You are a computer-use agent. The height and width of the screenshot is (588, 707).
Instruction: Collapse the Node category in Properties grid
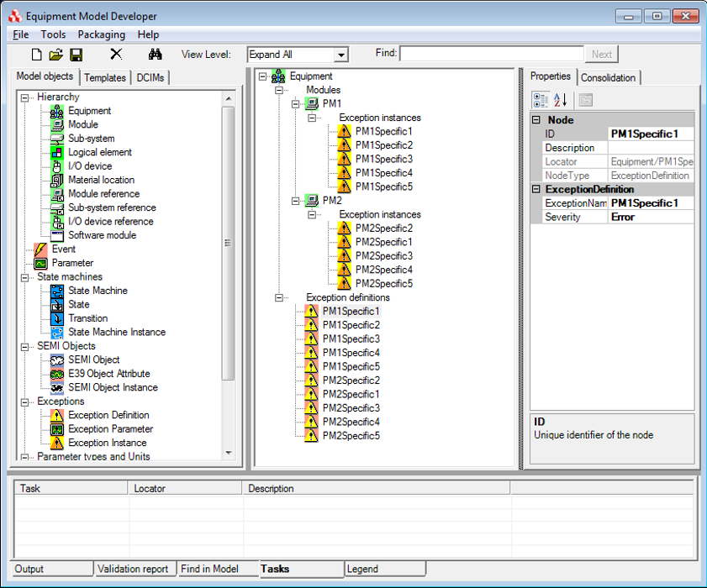tap(536, 120)
